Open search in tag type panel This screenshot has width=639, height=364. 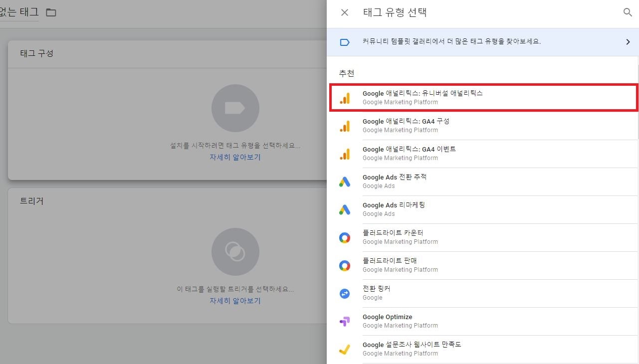[628, 12]
